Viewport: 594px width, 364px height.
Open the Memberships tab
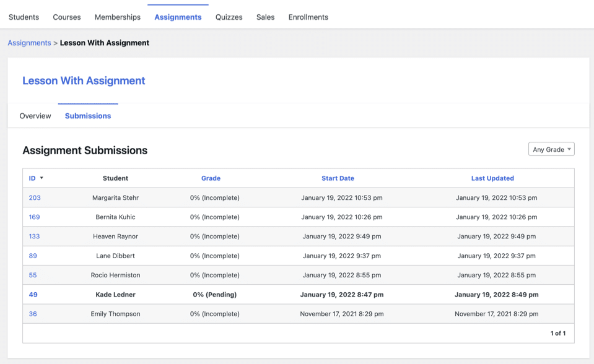click(117, 17)
